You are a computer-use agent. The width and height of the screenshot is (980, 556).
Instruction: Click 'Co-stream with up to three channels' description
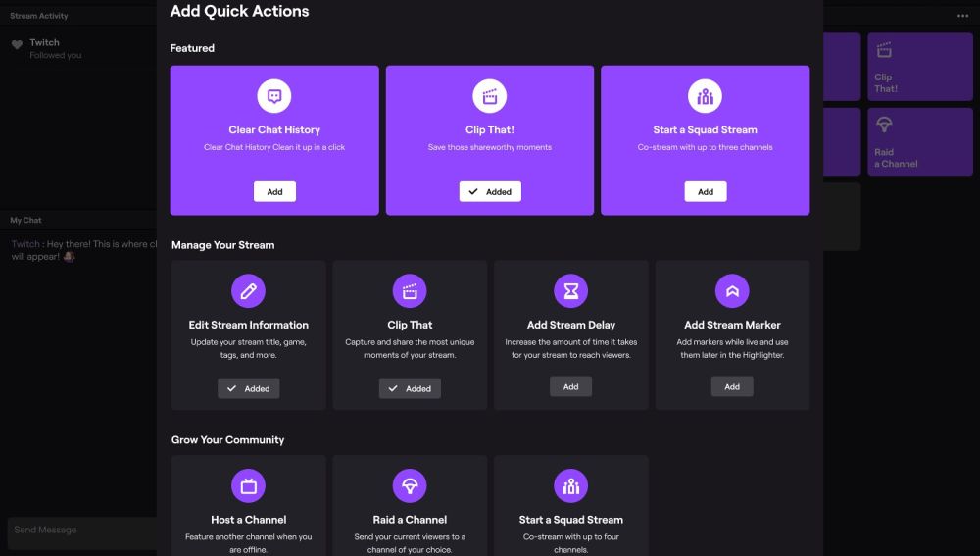pyautogui.click(x=705, y=148)
